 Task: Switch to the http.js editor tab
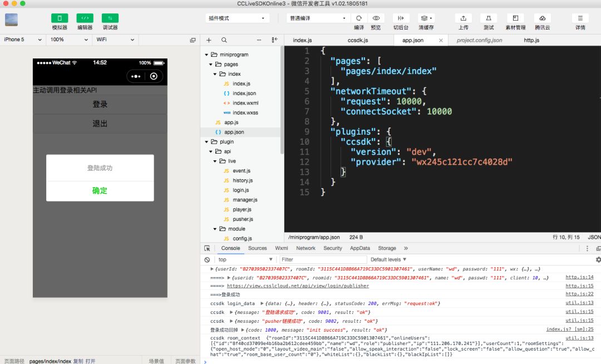point(531,40)
